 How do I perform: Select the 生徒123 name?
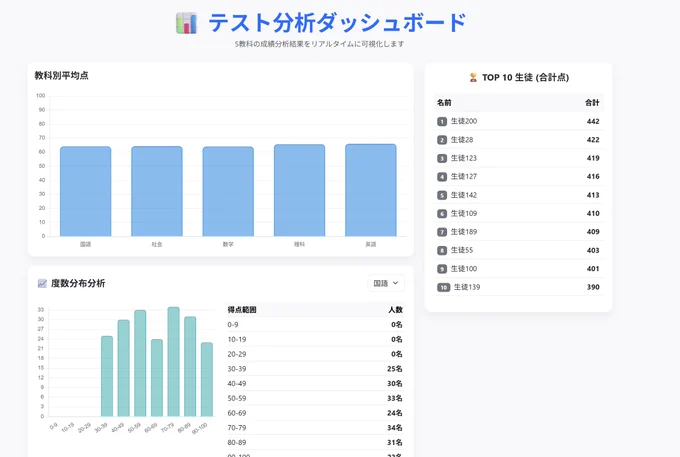[464, 158]
